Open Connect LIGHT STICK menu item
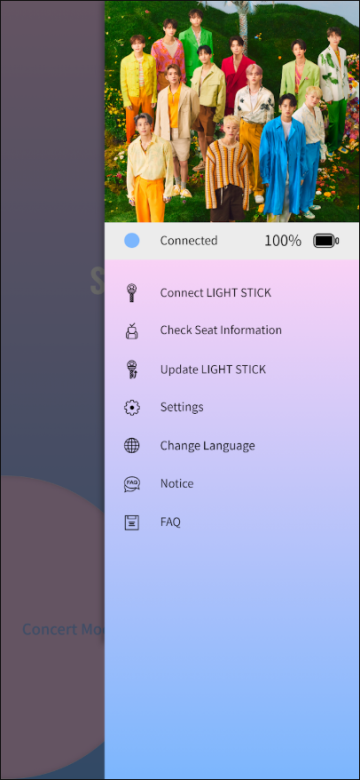Image resolution: width=360 pixels, height=780 pixels. [215, 292]
